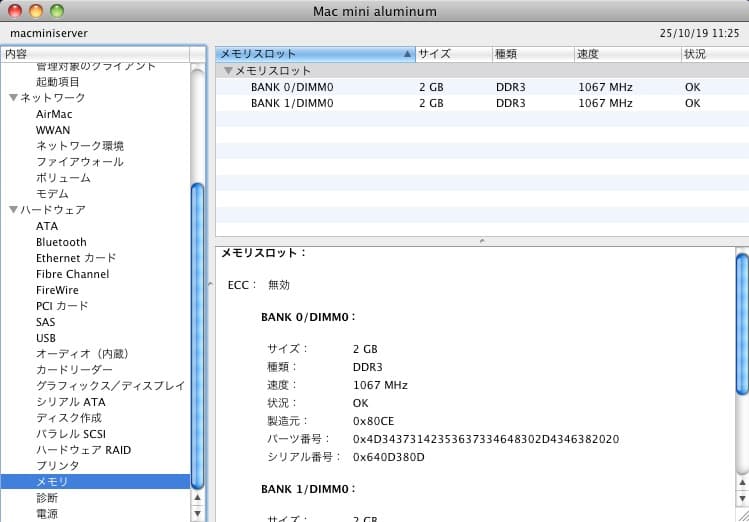
Task: Select SAS in sidebar
Action: [x=45, y=322]
